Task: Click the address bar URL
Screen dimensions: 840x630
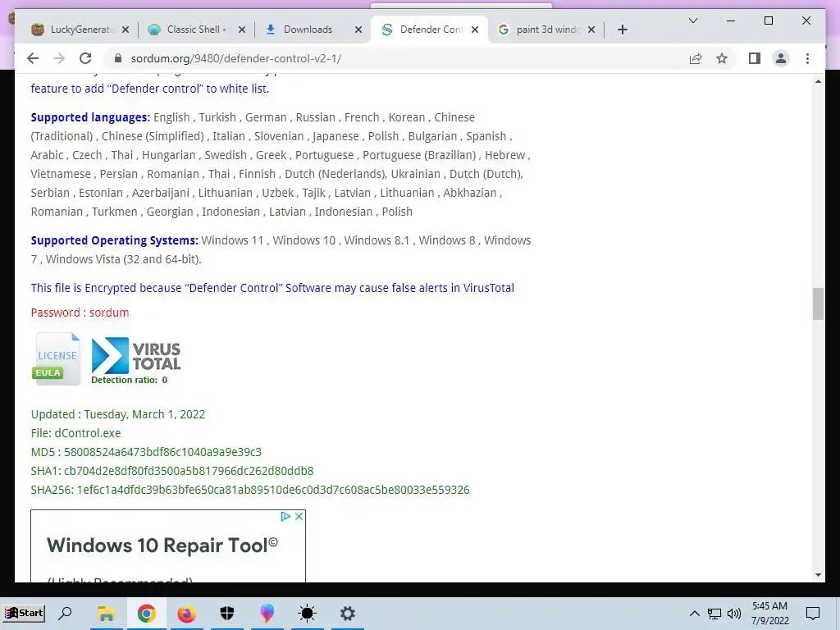Action: pos(236,58)
